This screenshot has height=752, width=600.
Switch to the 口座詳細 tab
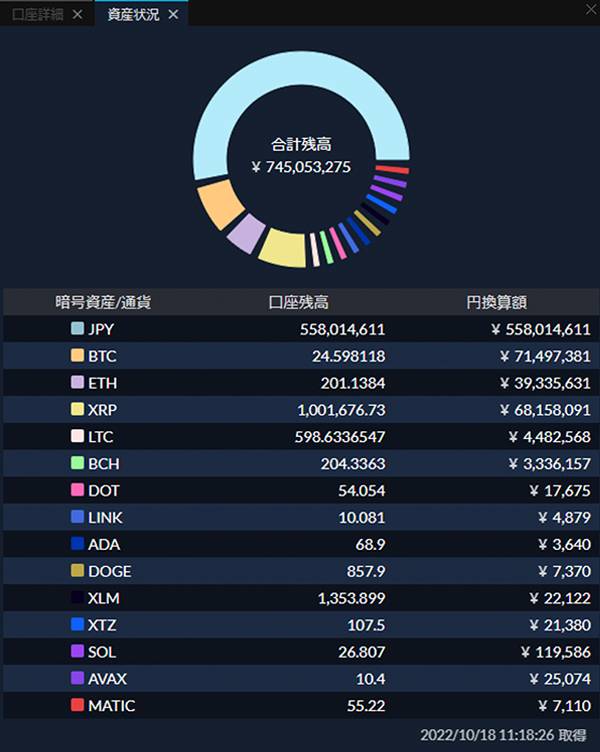(37, 15)
